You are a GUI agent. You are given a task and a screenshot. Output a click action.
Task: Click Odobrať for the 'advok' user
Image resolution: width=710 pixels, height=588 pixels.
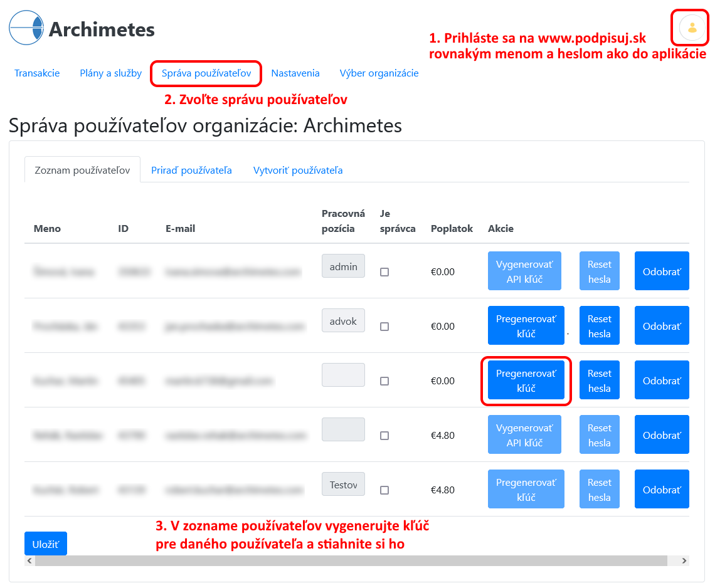tap(661, 326)
